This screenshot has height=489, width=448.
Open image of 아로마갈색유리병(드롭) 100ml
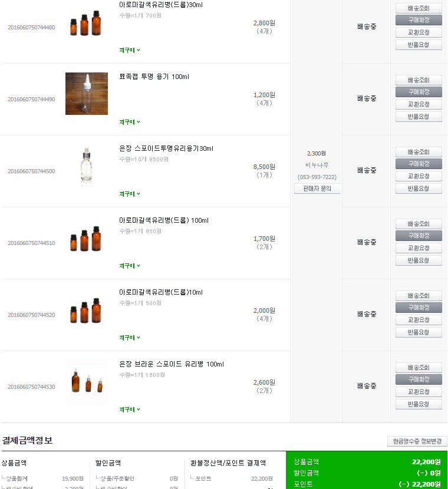pyautogui.click(x=87, y=237)
